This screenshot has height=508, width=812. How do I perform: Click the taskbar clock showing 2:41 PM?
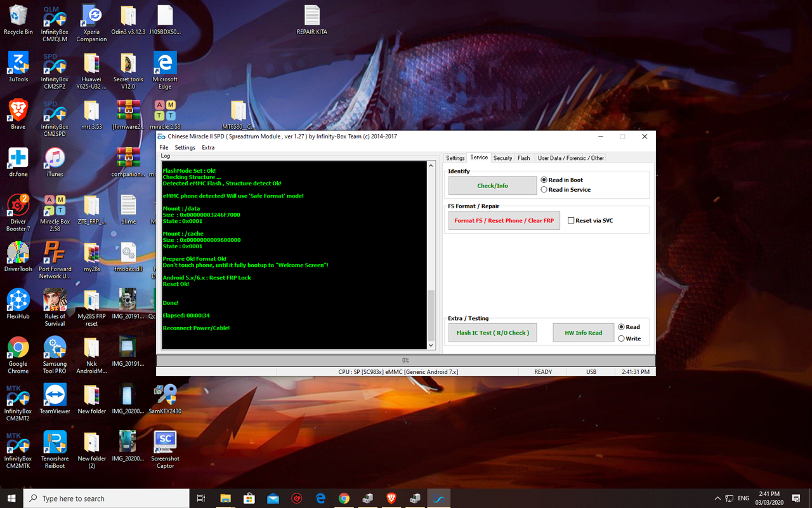pyautogui.click(x=769, y=498)
